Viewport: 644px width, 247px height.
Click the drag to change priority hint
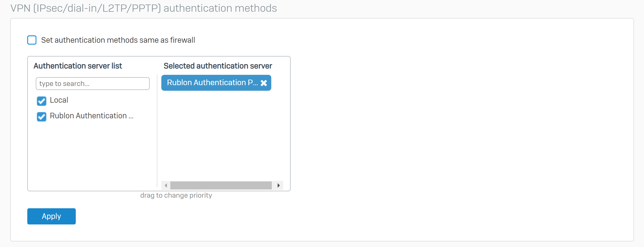tap(176, 195)
